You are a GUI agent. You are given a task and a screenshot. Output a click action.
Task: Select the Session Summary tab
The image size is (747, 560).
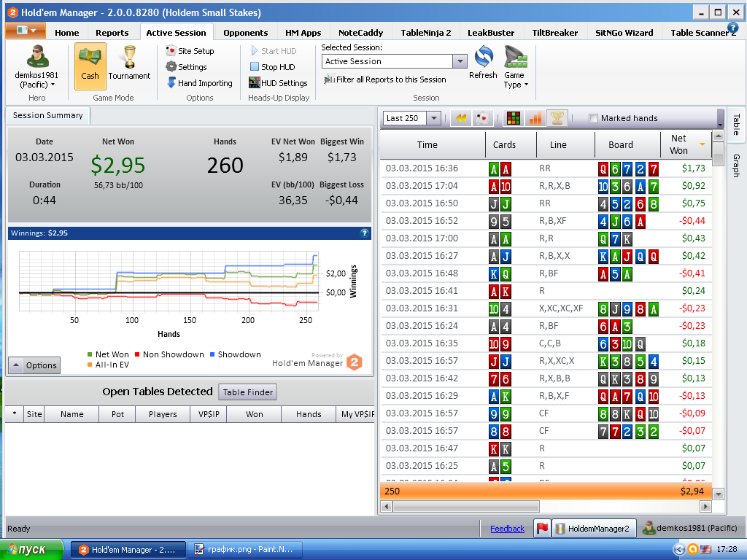point(47,115)
